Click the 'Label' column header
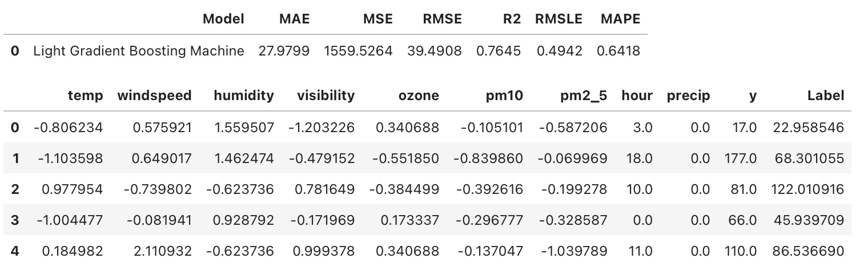Viewport: 868px width, 278px height. pos(825,96)
